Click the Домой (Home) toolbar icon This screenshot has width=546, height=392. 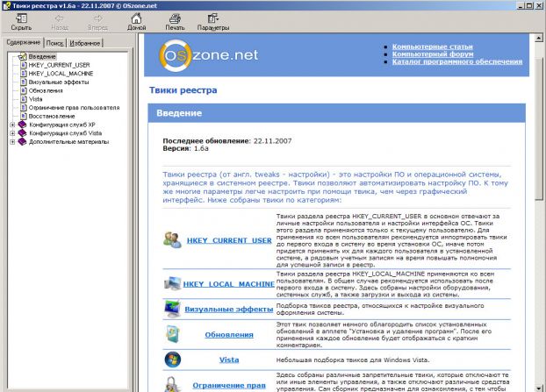click(136, 21)
